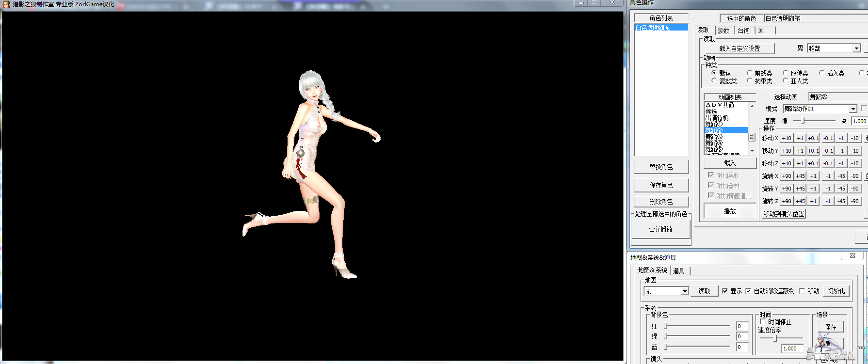The image size is (868, 364).
Task: Click +45 in the 旋转 Z row
Action: click(x=800, y=201)
